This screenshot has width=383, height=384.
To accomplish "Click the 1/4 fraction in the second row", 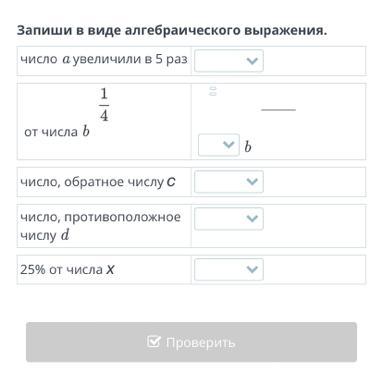I will 104,105.
